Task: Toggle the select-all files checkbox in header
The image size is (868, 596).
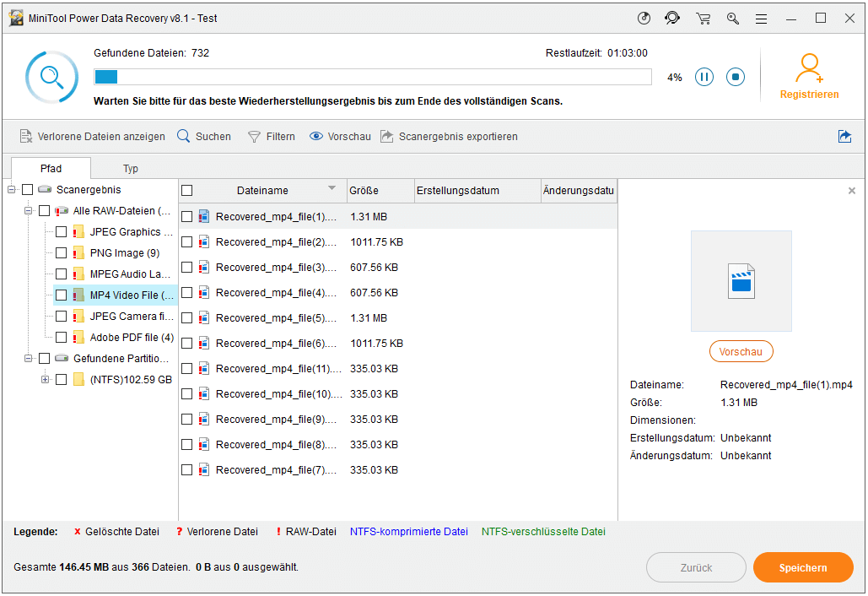Action: point(187,191)
